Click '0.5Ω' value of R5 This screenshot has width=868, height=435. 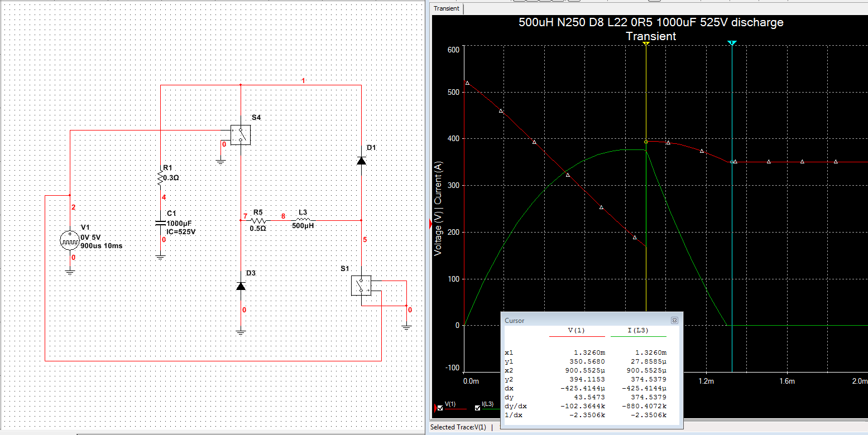(257, 228)
